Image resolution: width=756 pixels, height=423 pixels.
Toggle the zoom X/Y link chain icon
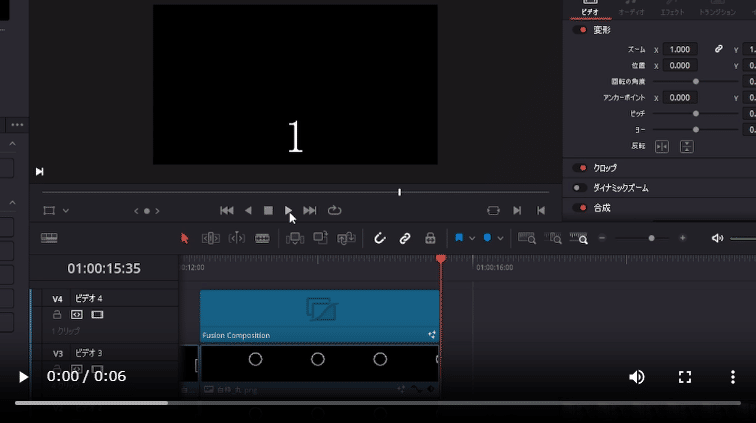tap(718, 49)
